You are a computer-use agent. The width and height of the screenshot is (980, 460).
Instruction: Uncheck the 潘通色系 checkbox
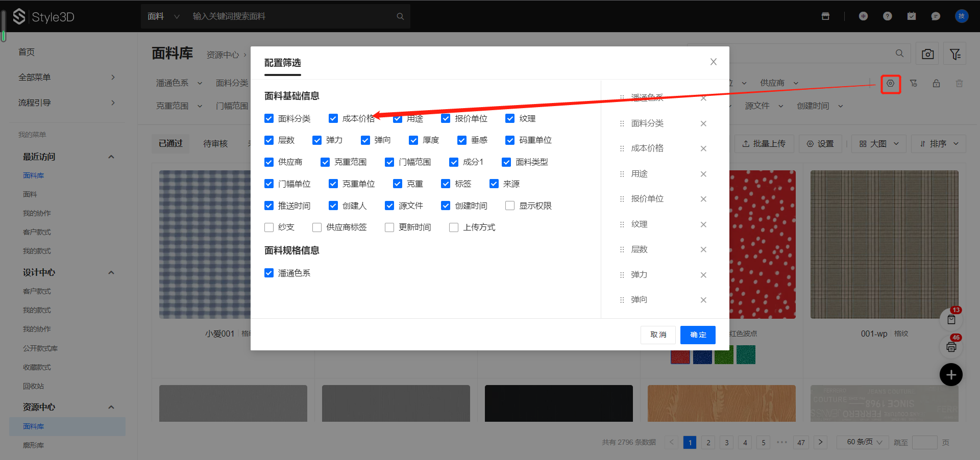point(269,273)
